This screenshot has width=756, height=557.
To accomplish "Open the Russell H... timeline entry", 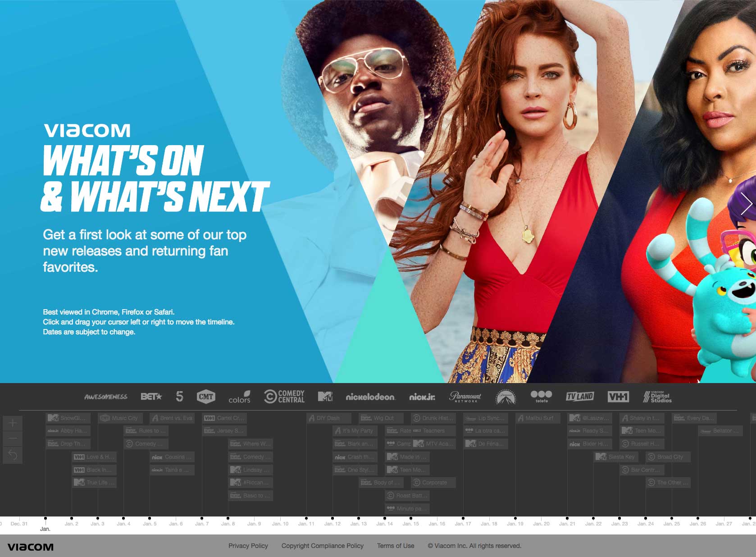I will (642, 444).
